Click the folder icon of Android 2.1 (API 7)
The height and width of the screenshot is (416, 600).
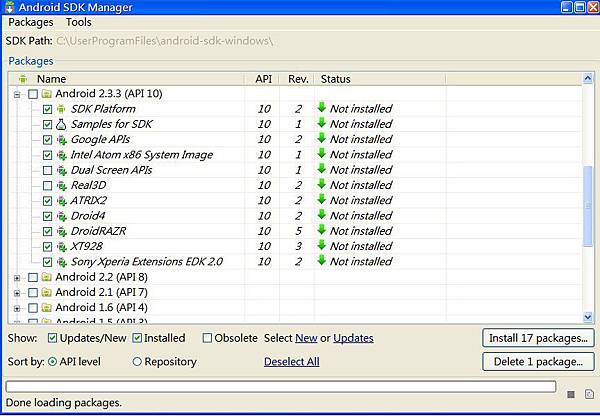47,292
